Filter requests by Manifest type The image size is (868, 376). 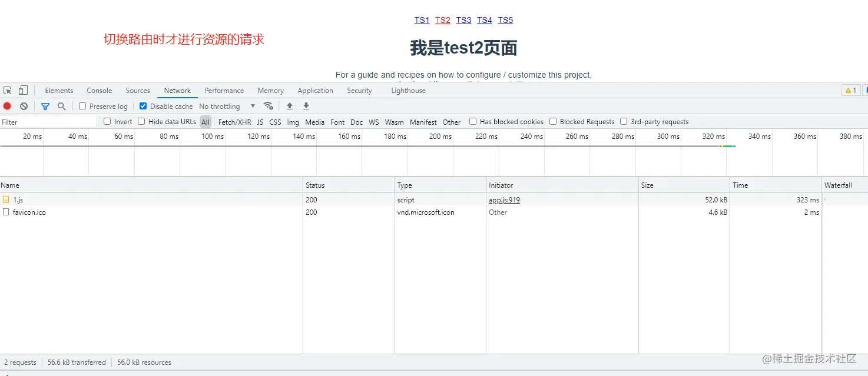(423, 122)
